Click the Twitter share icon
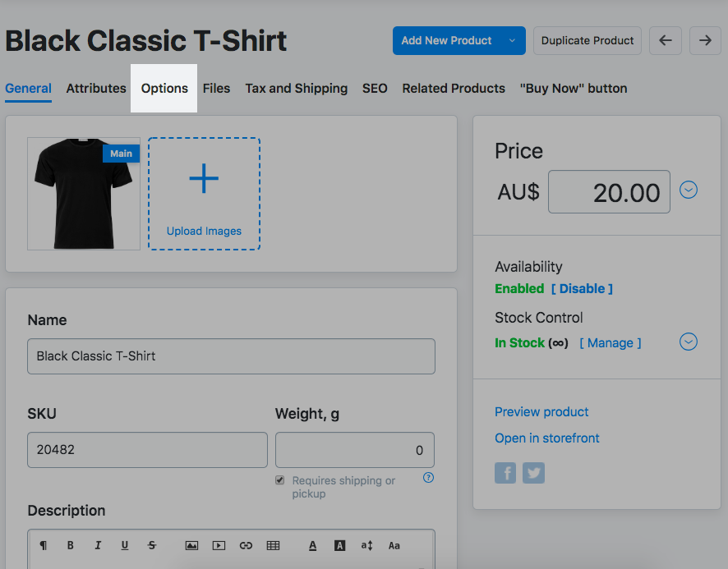Screen dimensions: 728x569 click(x=534, y=473)
